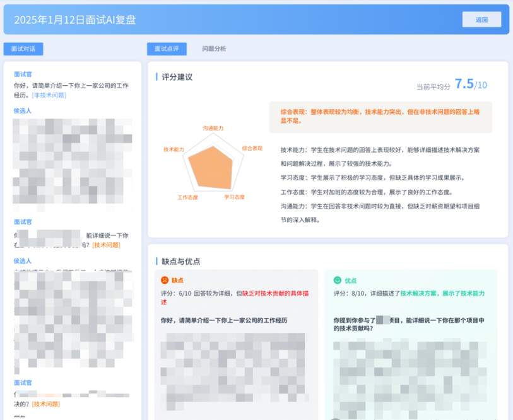
Task: Select the 沟通能力 label on radar chart
Action: coord(213,128)
